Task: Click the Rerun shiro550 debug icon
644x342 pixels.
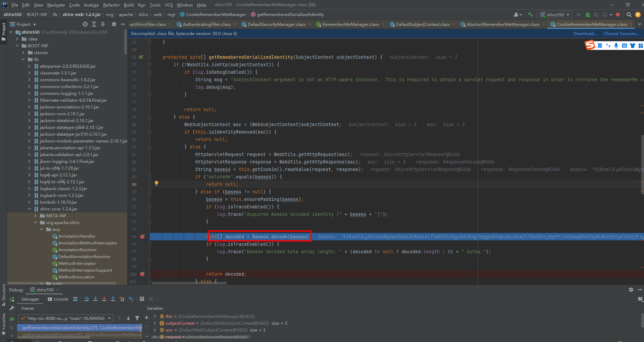Action: (12, 300)
